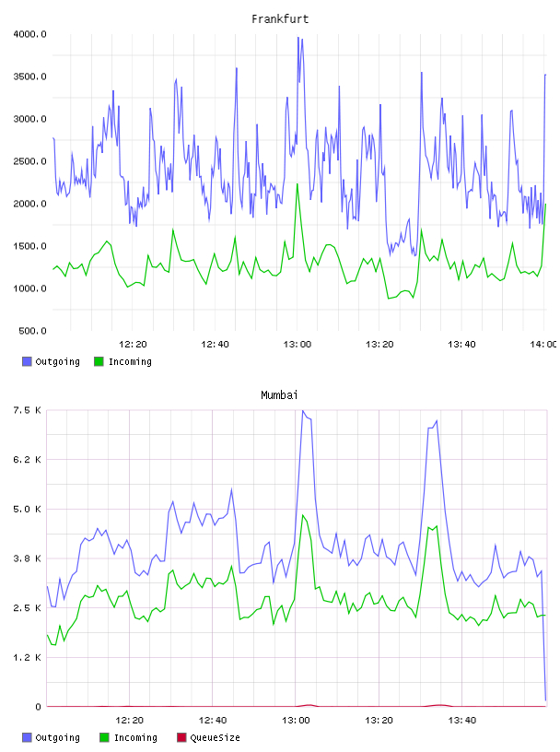Screen dimensions: 560x752
Task: Click the 13:00 time label on Frankfurt chart
Action: tap(297, 345)
